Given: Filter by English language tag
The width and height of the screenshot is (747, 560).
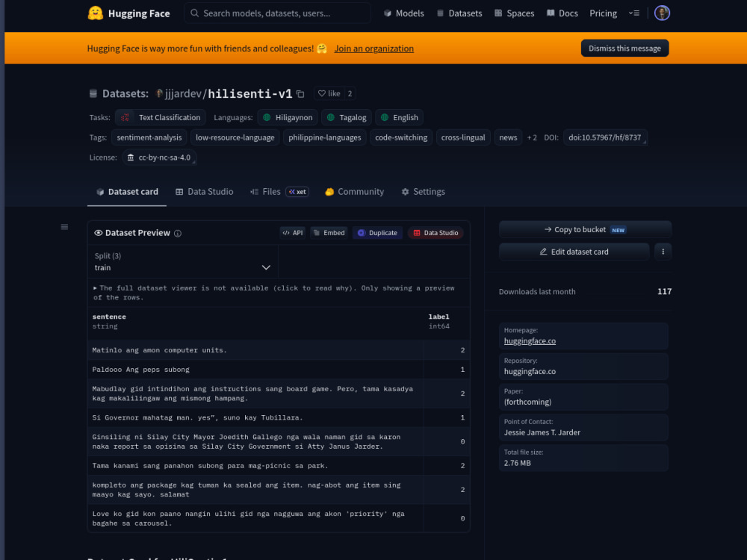Looking at the screenshot, I should click(x=399, y=117).
